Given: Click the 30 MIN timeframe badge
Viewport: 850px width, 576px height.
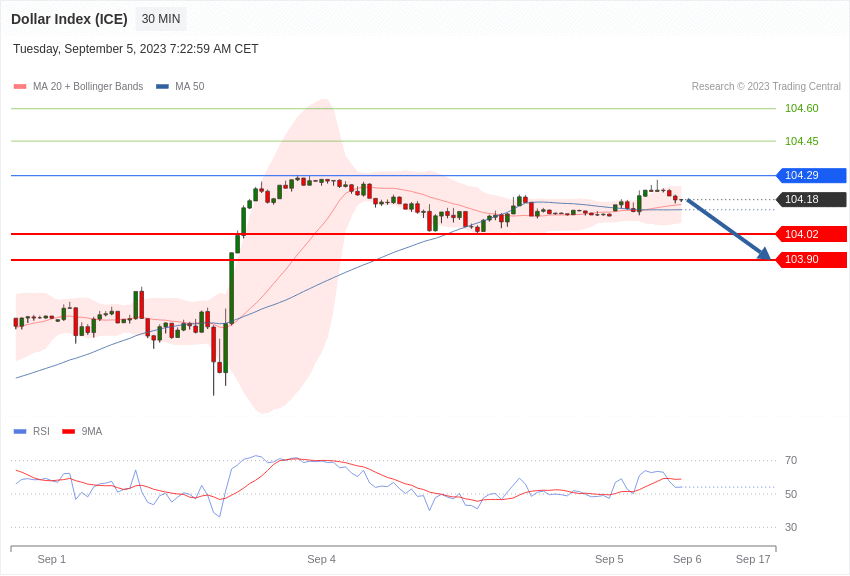Looking at the screenshot, I should pos(161,19).
